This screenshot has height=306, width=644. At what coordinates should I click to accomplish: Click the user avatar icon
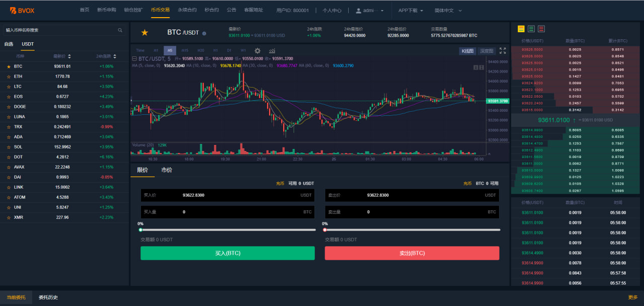[x=358, y=10]
